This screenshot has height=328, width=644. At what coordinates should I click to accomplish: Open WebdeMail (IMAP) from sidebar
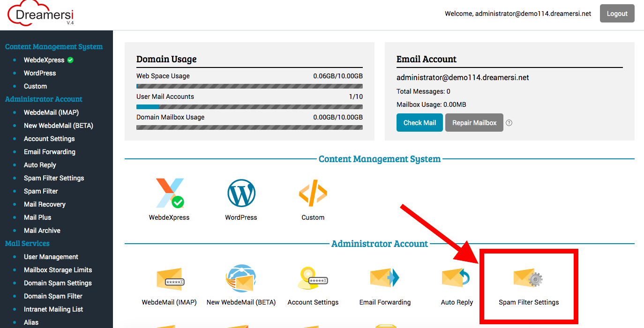pos(52,112)
